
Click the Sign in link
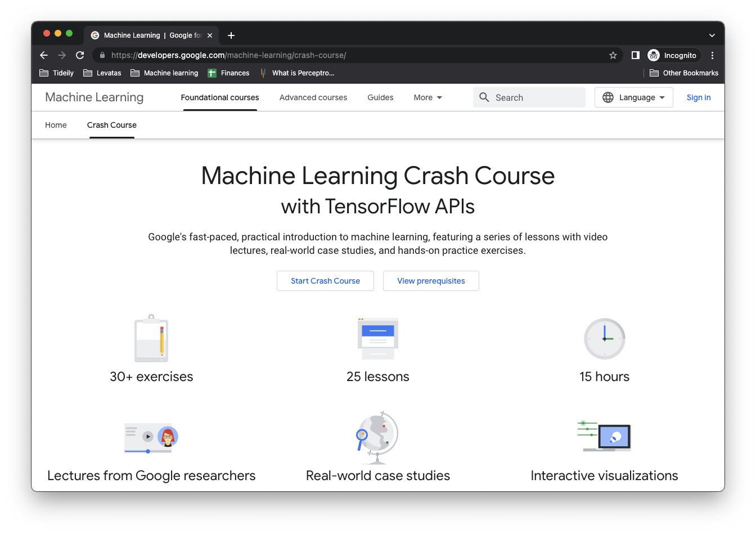(699, 97)
